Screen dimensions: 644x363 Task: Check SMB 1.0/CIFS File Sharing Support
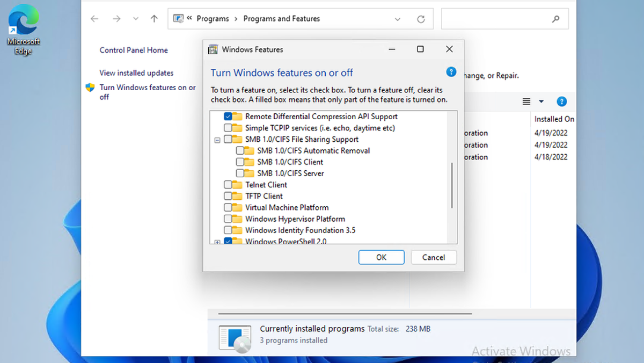pyautogui.click(x=228, y=139)
